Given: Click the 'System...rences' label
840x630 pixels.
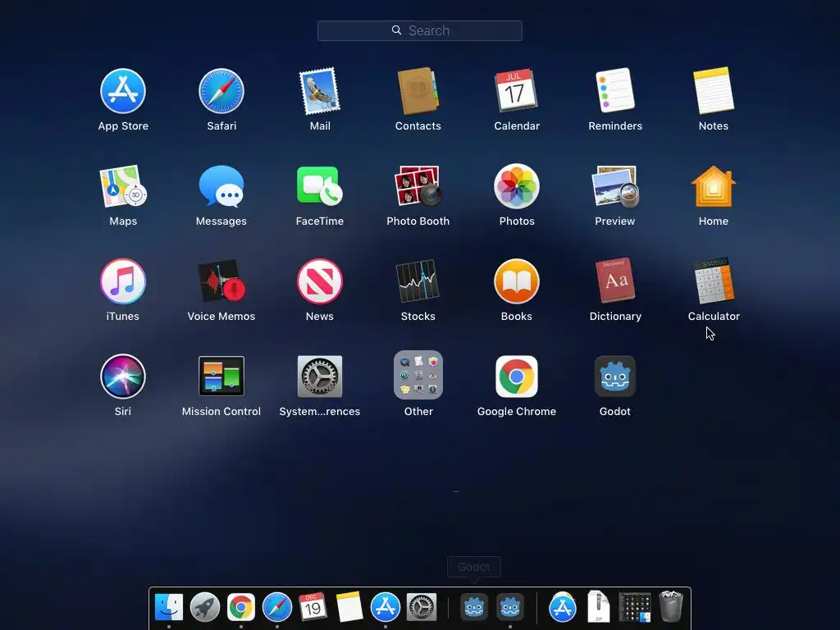Looking at the screenshot, I should [x=320, y=412].
